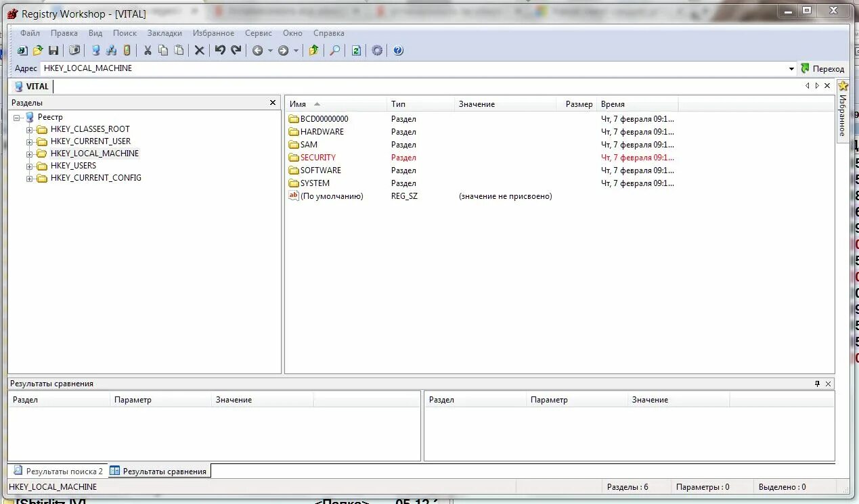Screen dimensions: 859x504
Task: Select the (По умолчанию) value row
Action: [326, 196]
